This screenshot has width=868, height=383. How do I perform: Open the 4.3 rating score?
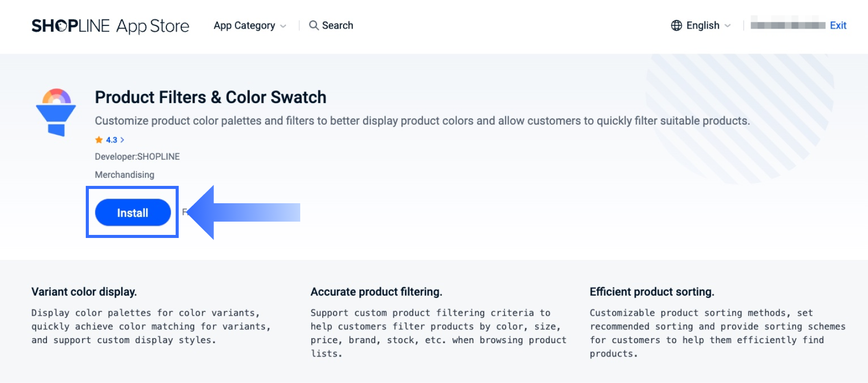[x=112, y=140]
